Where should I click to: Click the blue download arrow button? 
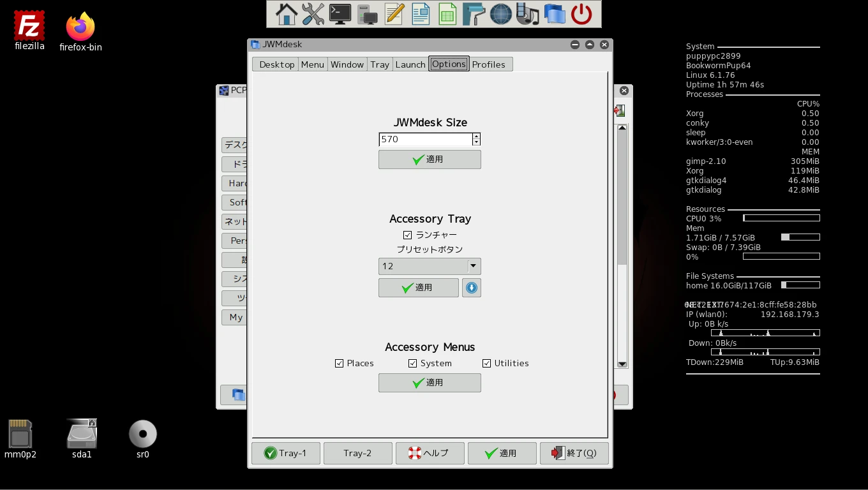coord(472,288)
